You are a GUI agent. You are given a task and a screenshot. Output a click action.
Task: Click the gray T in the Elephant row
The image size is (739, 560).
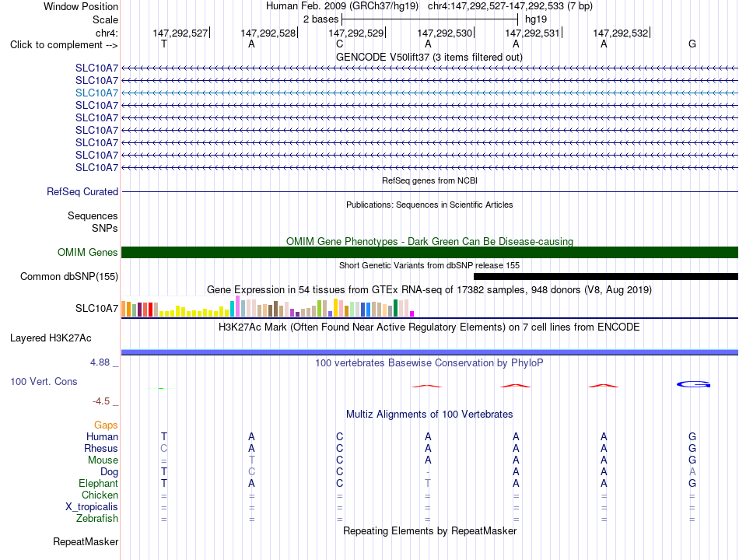428,483
